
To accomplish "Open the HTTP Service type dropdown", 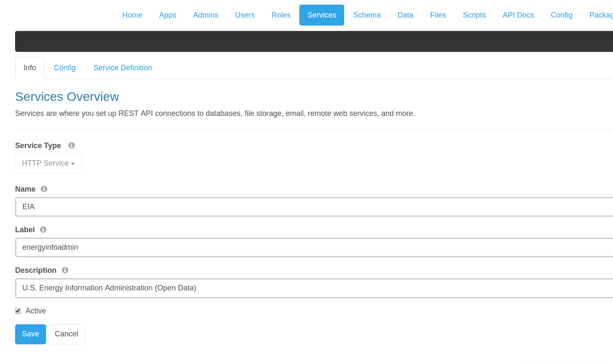I will click(x=48, y=163).
